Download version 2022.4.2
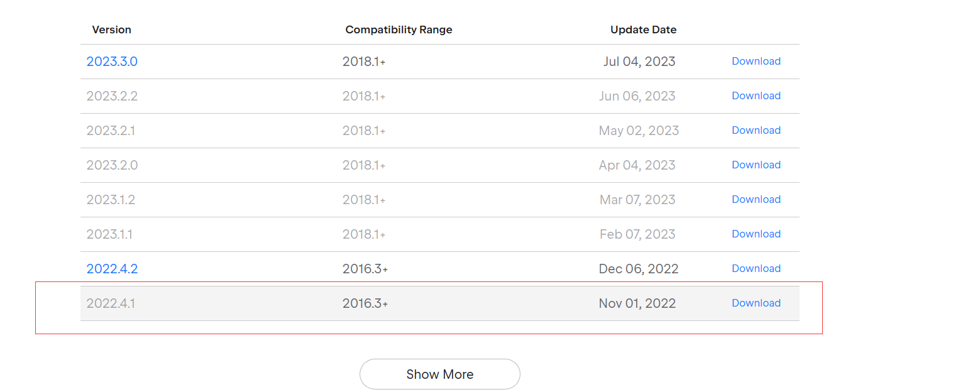The width and height of the screenshot is (980, 392). [756, 269]
